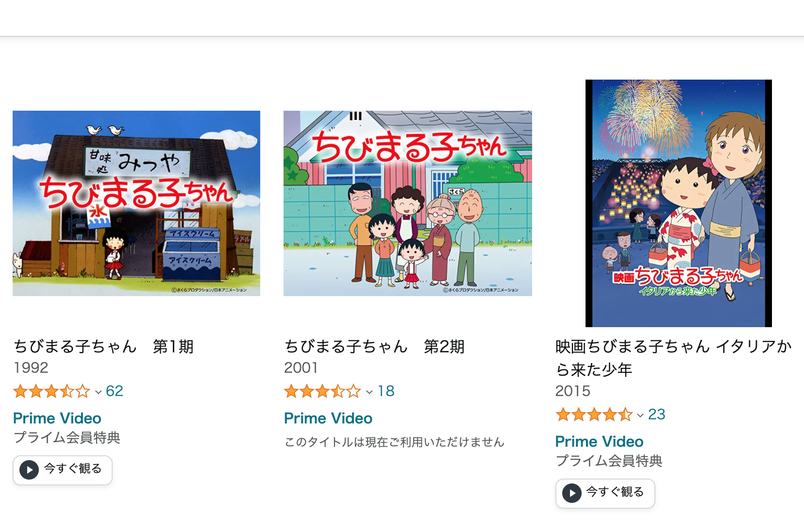The image size is (804, 532).
Task: Open the 23 reviews count link
Action: coord(656,415)
